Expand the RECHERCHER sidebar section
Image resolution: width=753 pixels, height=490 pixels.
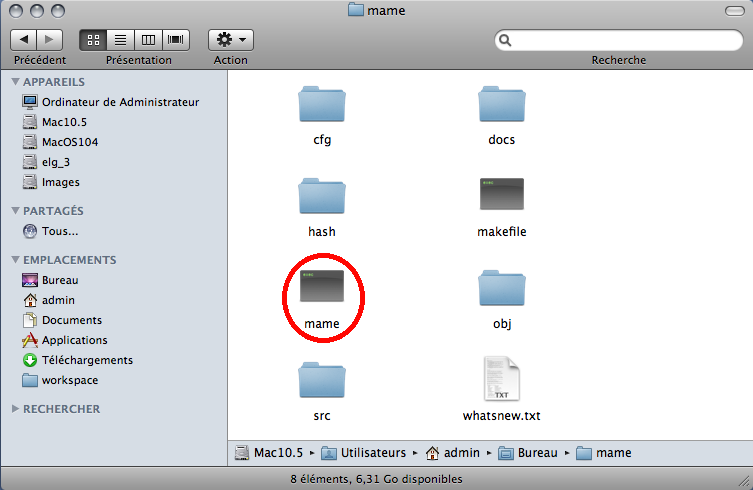pos(15,409)
